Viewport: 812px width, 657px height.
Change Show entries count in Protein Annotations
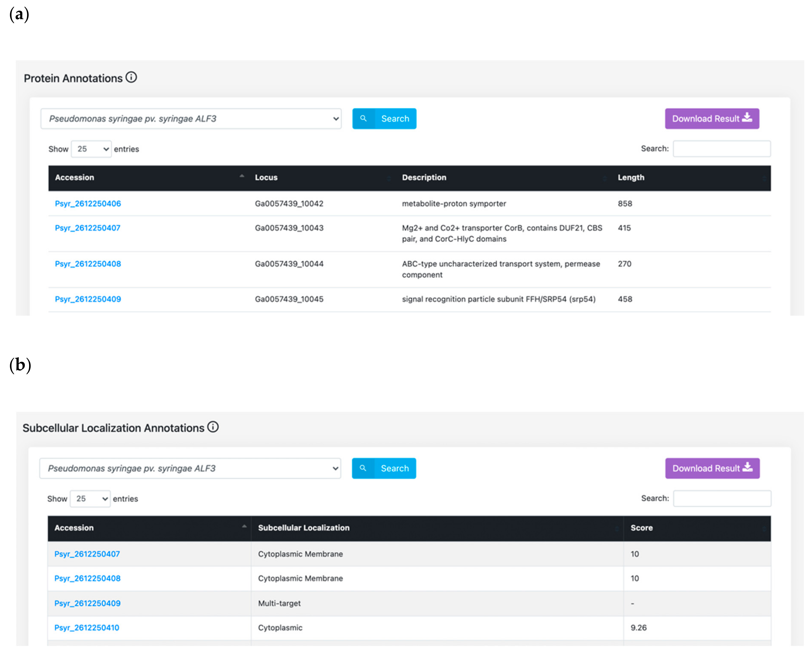tap(91, 149)
